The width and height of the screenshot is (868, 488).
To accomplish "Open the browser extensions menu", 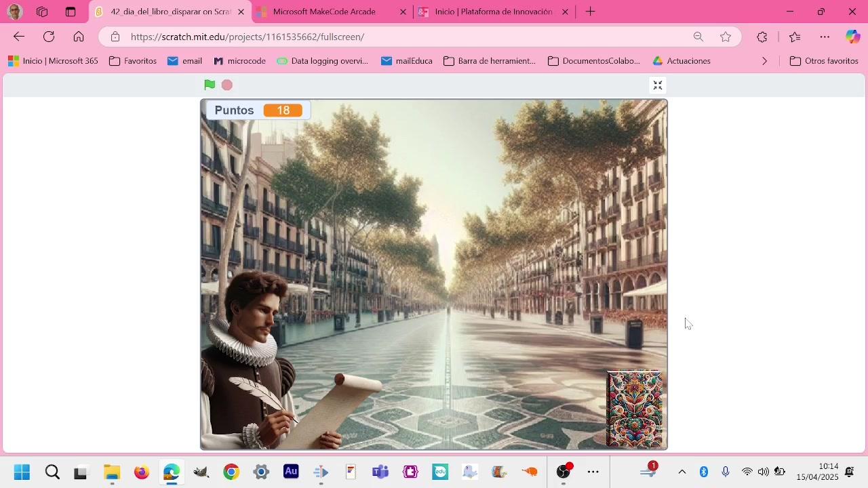I will pos(762,37).
